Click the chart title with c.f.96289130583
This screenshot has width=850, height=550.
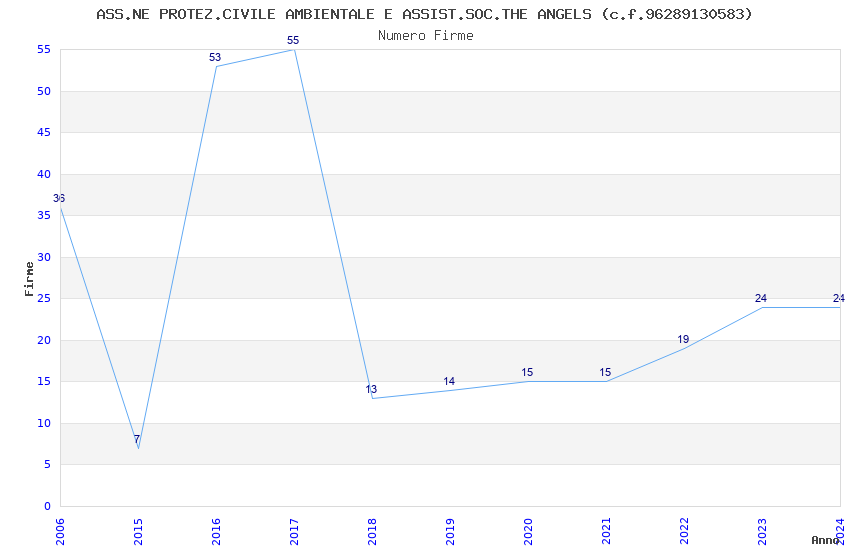click(x=424, y=14)
